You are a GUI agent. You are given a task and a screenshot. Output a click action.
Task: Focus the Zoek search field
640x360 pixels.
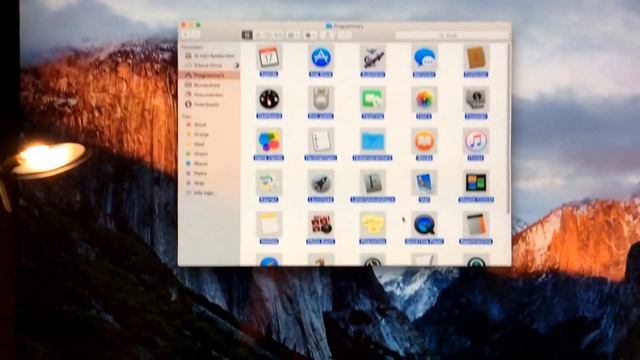click(451, 36)
